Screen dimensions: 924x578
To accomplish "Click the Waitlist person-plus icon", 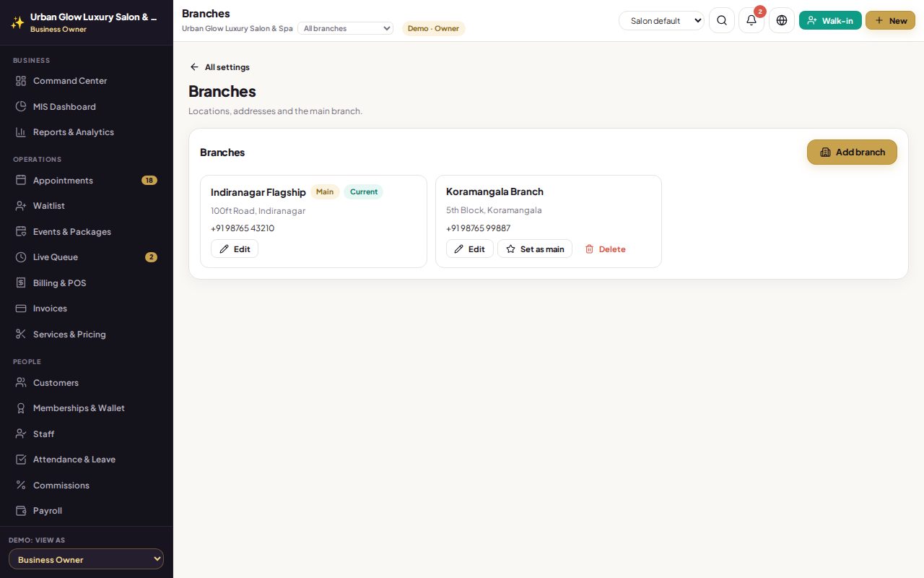I will point(21,206).
